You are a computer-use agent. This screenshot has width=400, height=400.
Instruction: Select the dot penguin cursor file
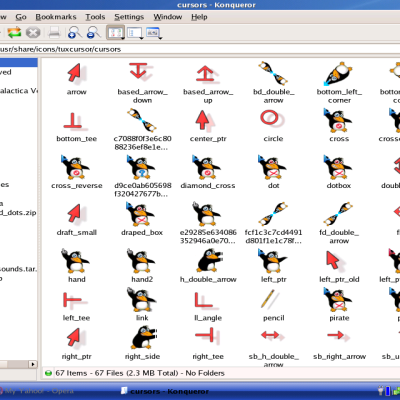273,173
